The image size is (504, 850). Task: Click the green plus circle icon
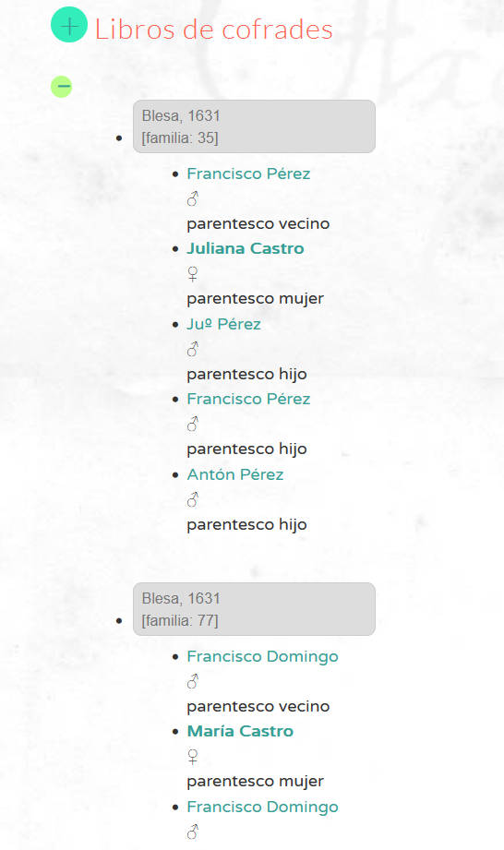69,25
